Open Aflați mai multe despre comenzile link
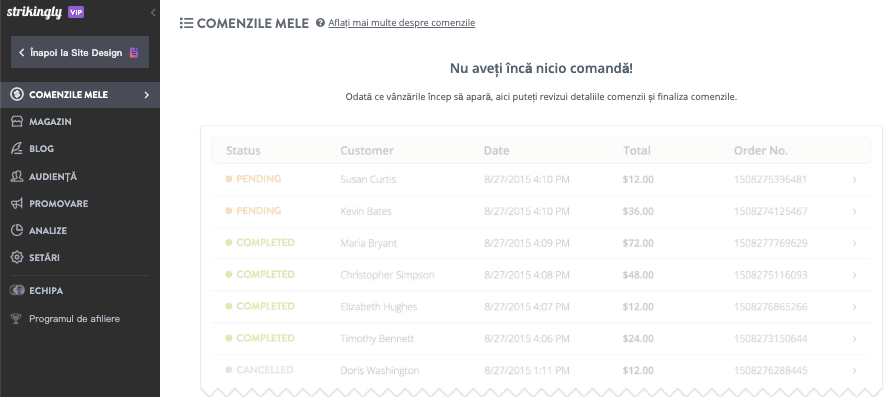This screenshot has height=397, width=893. (x=402, y=23)
